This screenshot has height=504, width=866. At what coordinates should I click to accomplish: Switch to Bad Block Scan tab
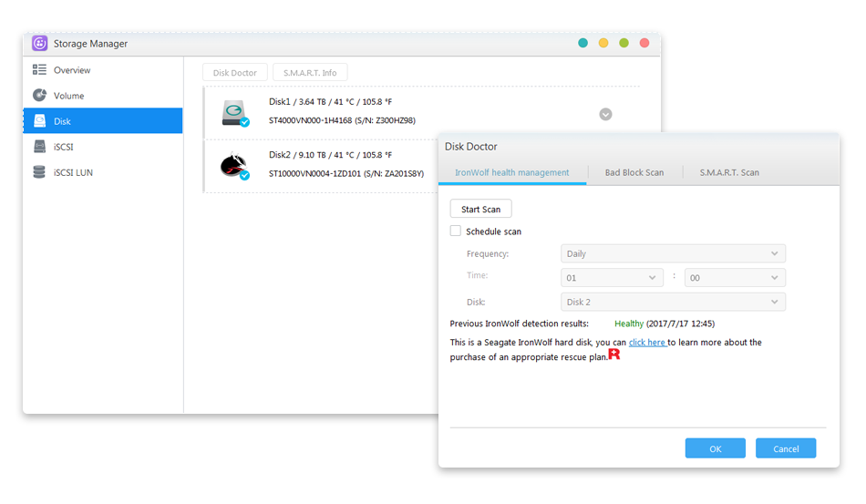coord(634,173)
